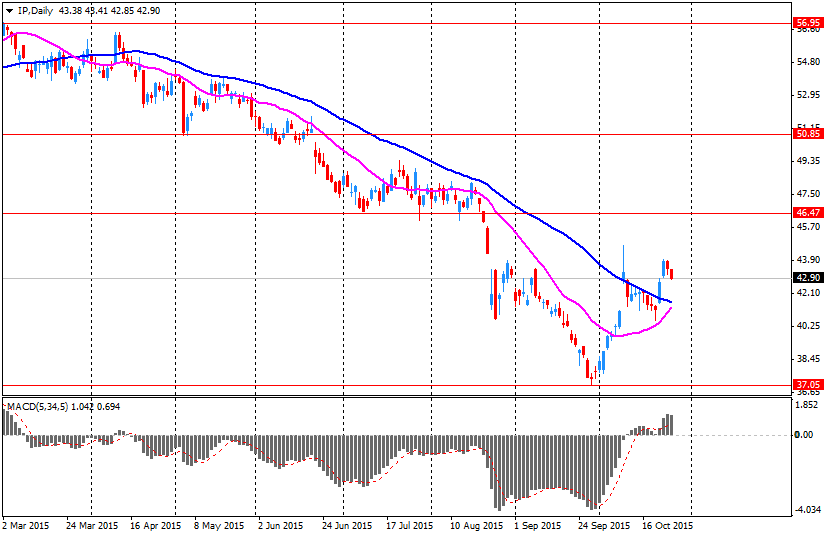Click the 42.10 price scale value
Screen dimensions: 831x534
tap(809, 293)
